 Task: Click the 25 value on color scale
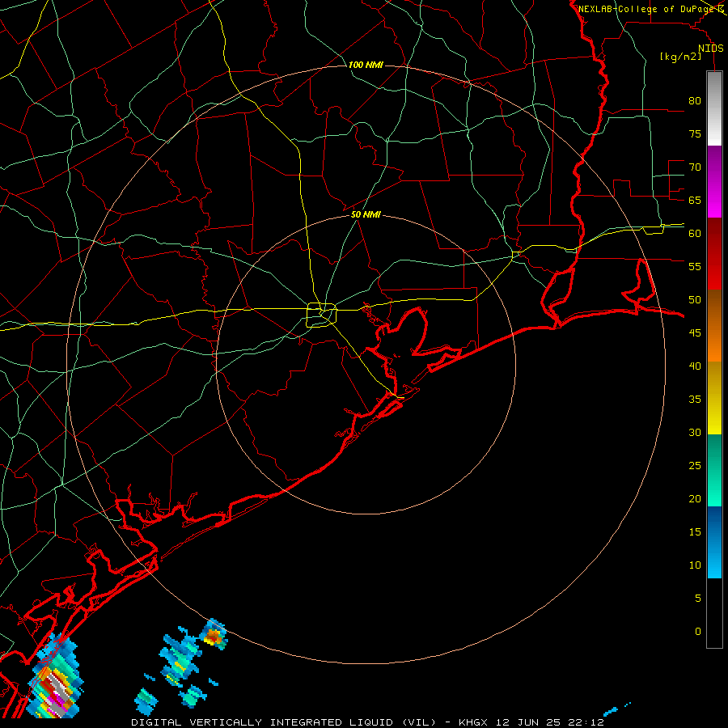pos(695,465)
